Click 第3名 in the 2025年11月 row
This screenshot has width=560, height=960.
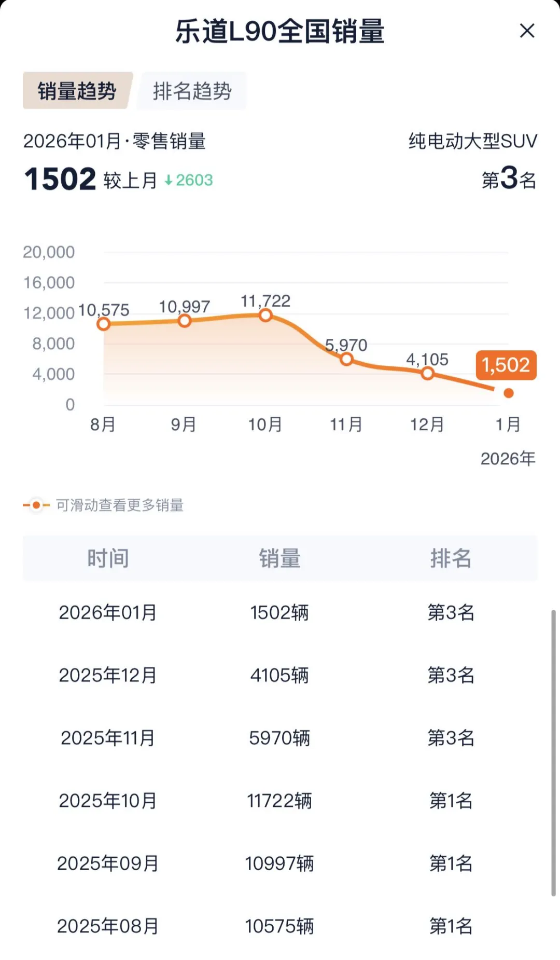click(451, 737)
